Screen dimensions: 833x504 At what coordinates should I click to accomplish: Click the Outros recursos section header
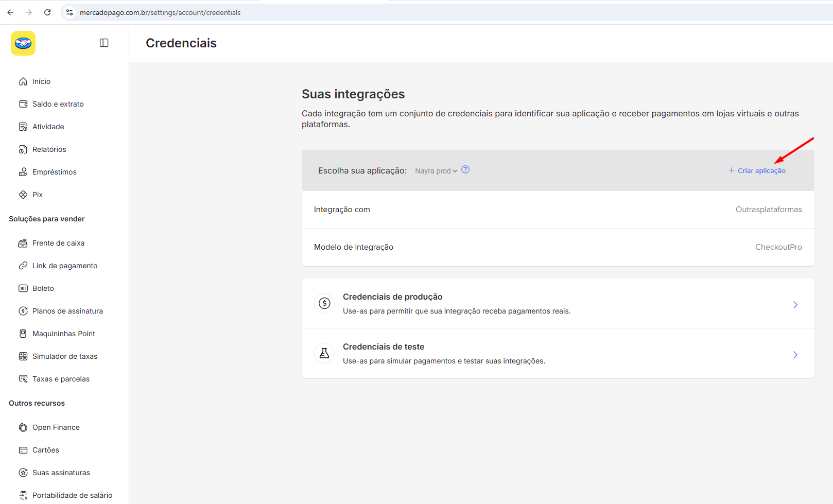click(37, 403)
